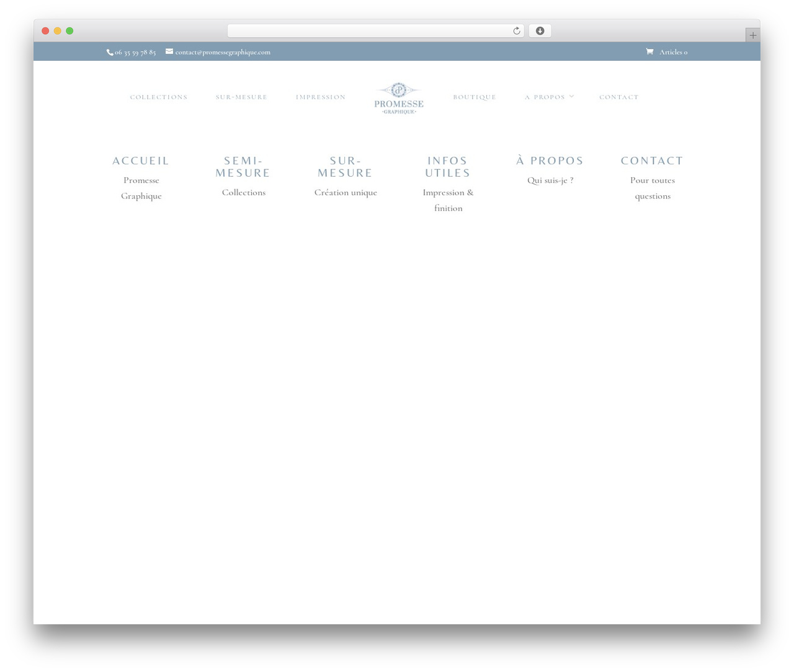Open the Collections menu item
The height and width of the screenshot is (672, 794).
(159, 97)
